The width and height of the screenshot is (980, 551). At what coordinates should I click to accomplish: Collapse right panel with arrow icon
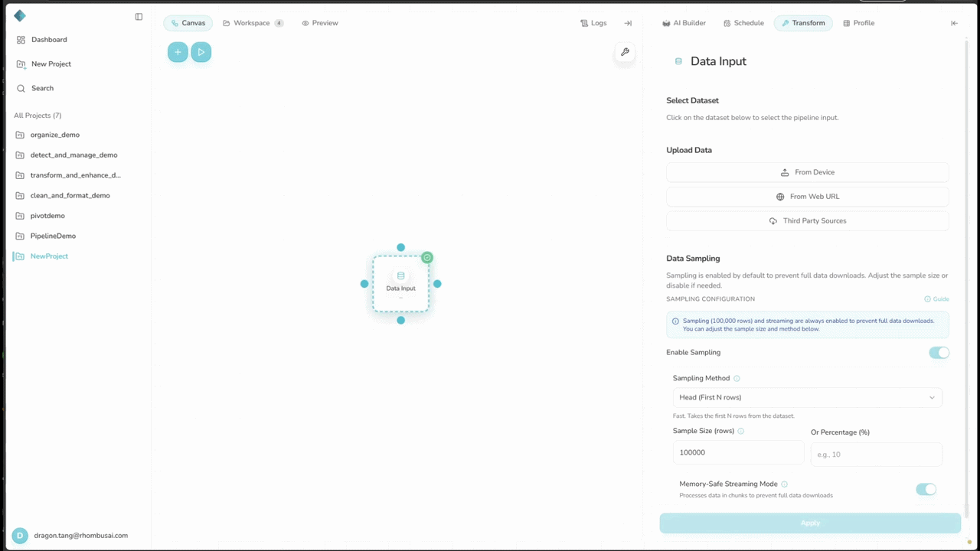(x=954, y=23)
